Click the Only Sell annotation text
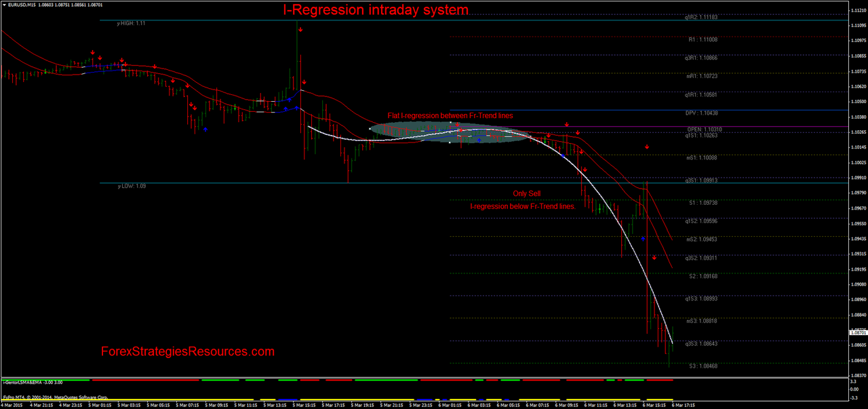This screenshot has width=868, height=409. pos(526,193)
